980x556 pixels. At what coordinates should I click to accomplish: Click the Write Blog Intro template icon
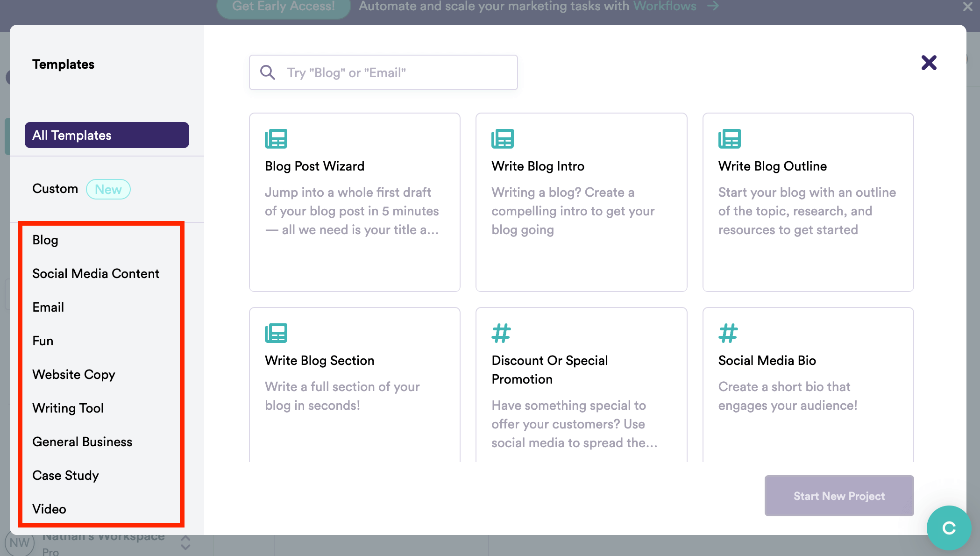tap(503, 138)
